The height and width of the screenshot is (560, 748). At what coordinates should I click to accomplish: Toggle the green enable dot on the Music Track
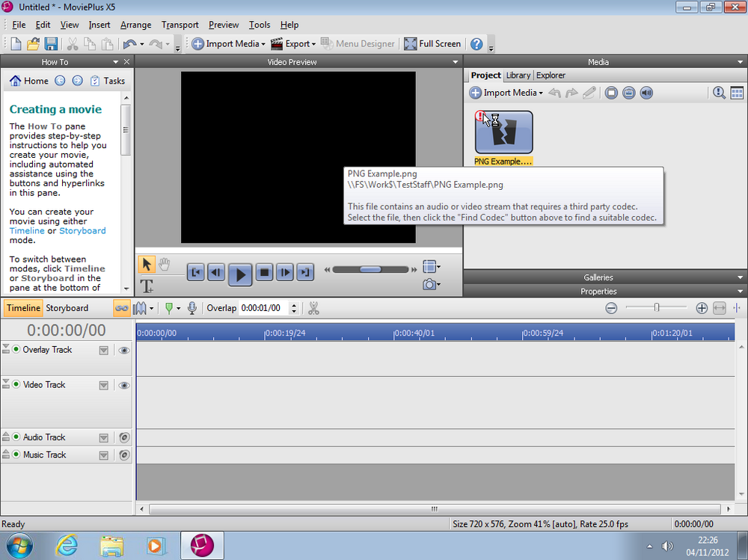tap(16, 455)
